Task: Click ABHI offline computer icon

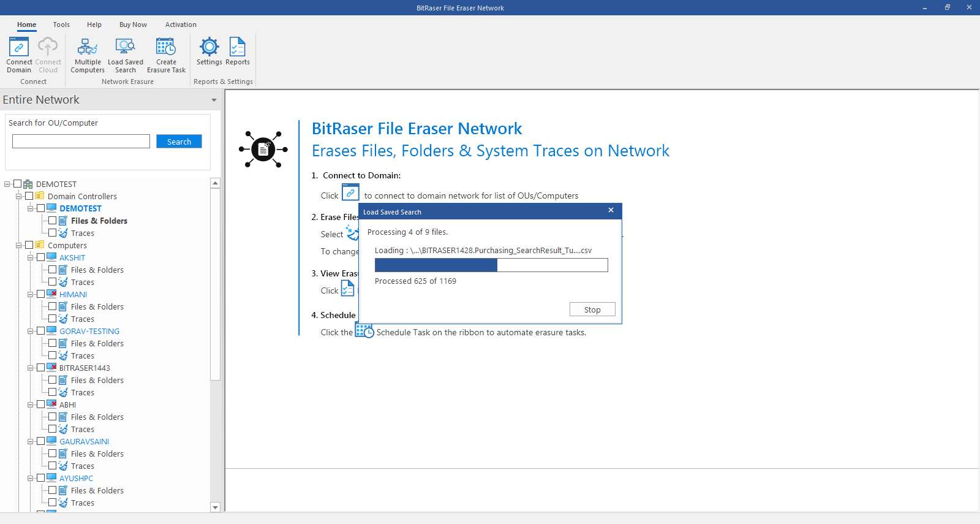Action: pos(52,404)
